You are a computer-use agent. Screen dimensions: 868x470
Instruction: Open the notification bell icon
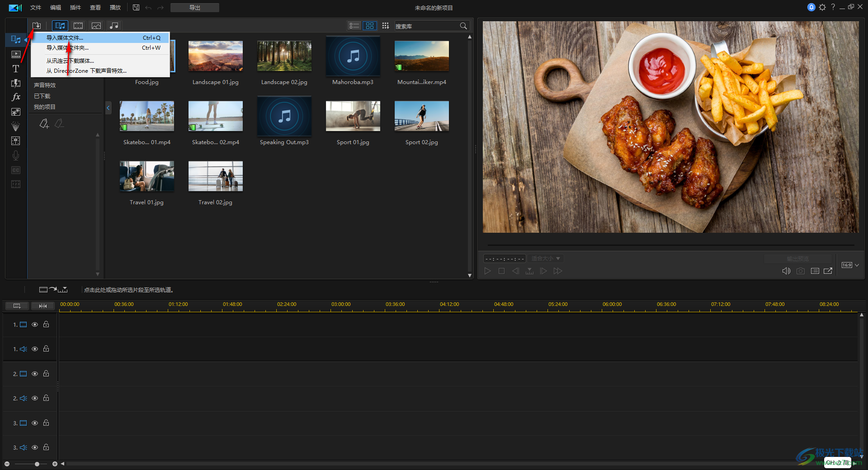pos(811,7)
